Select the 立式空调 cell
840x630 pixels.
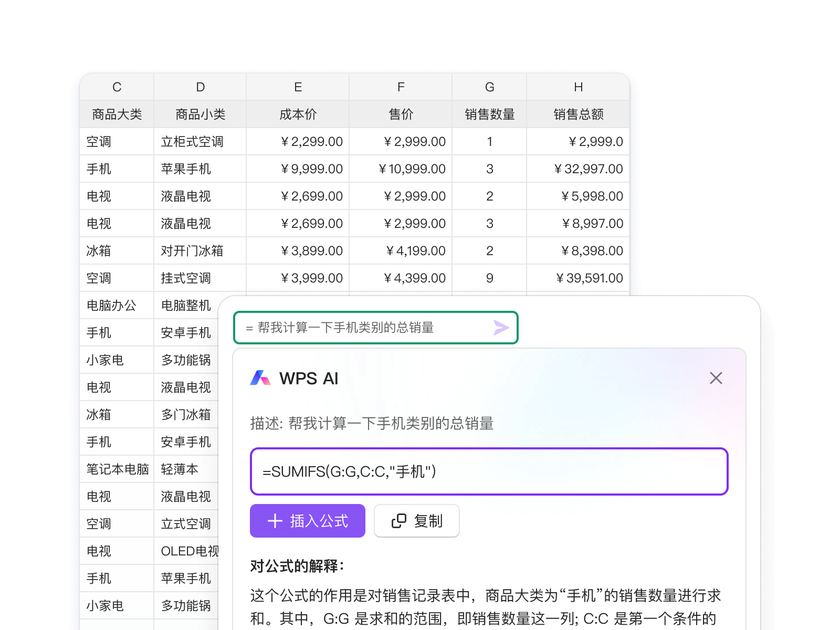point(186,523)
